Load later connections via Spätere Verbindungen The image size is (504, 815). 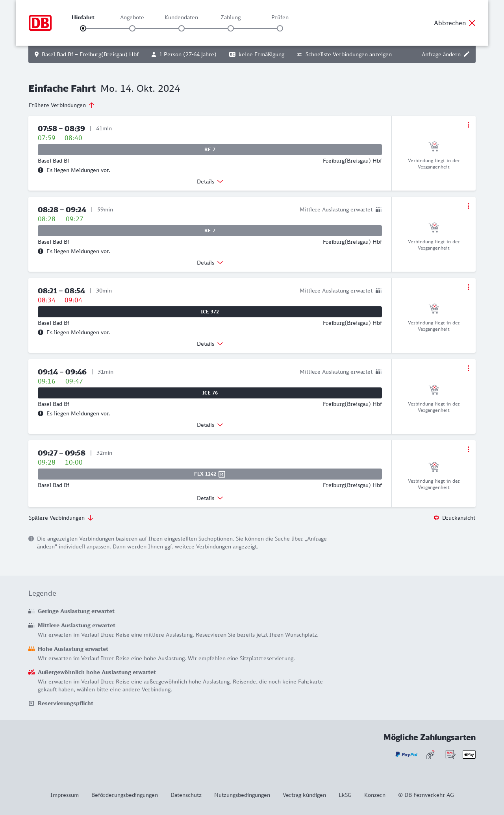tap(61, 518)
